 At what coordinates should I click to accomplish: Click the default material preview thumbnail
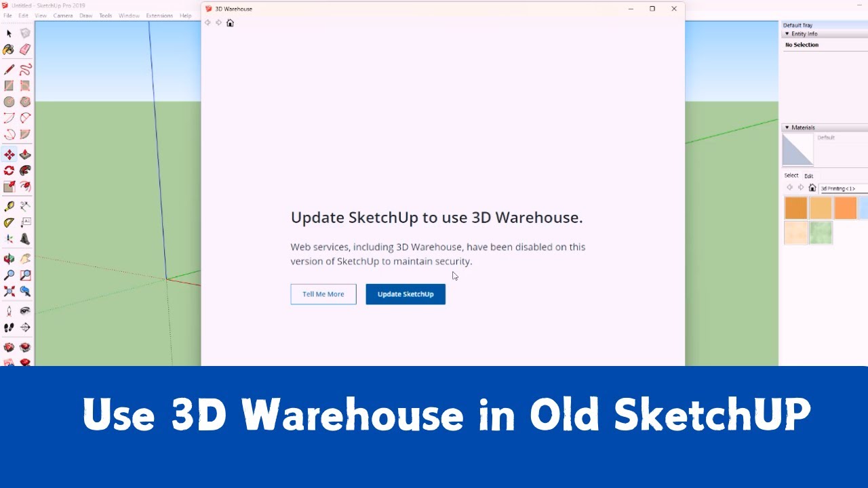point(797,150)
